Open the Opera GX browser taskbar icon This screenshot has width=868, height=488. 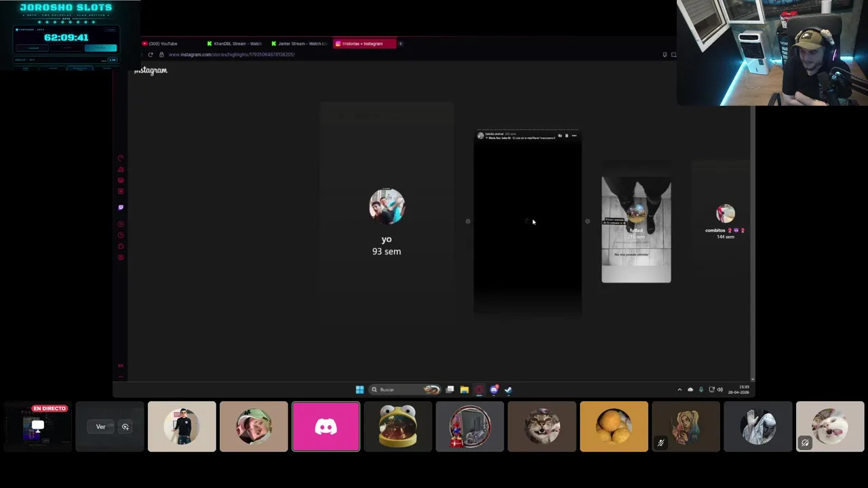479,389
